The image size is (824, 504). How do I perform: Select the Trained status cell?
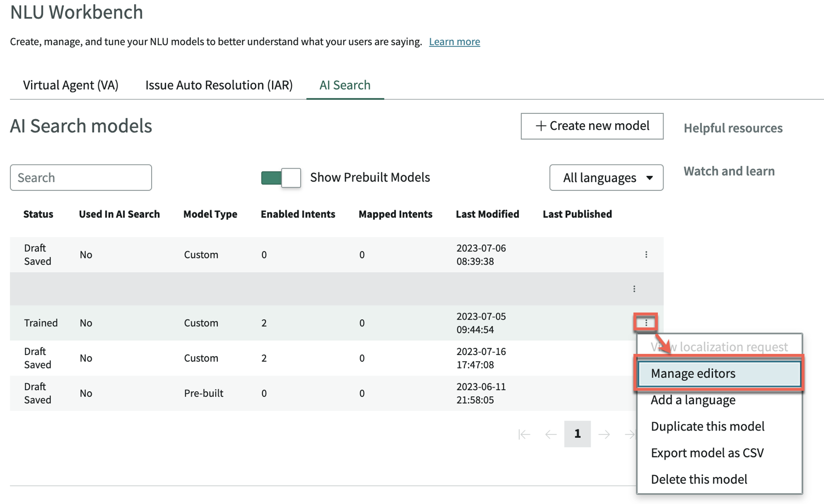41,323
